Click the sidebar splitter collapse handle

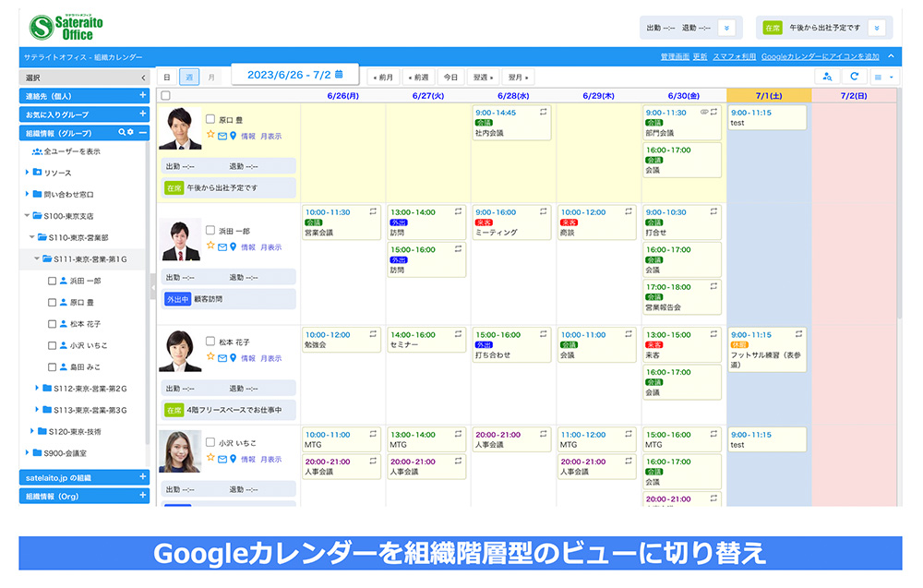153,288
